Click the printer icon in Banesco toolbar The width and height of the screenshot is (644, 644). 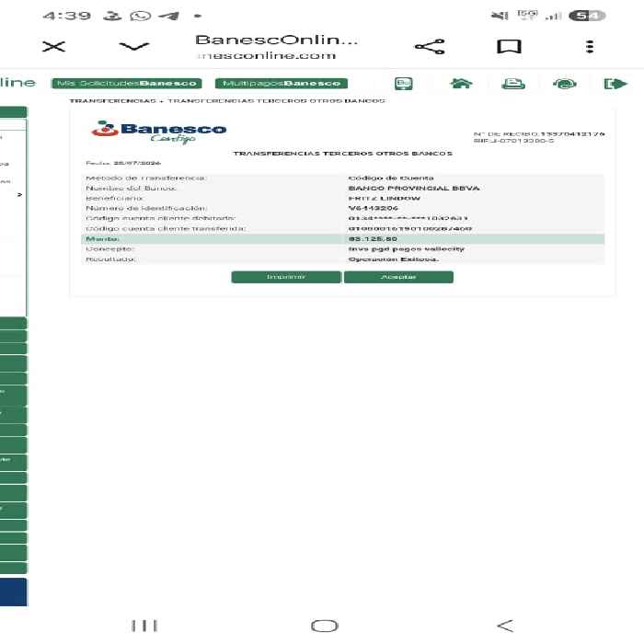point(513,84)
